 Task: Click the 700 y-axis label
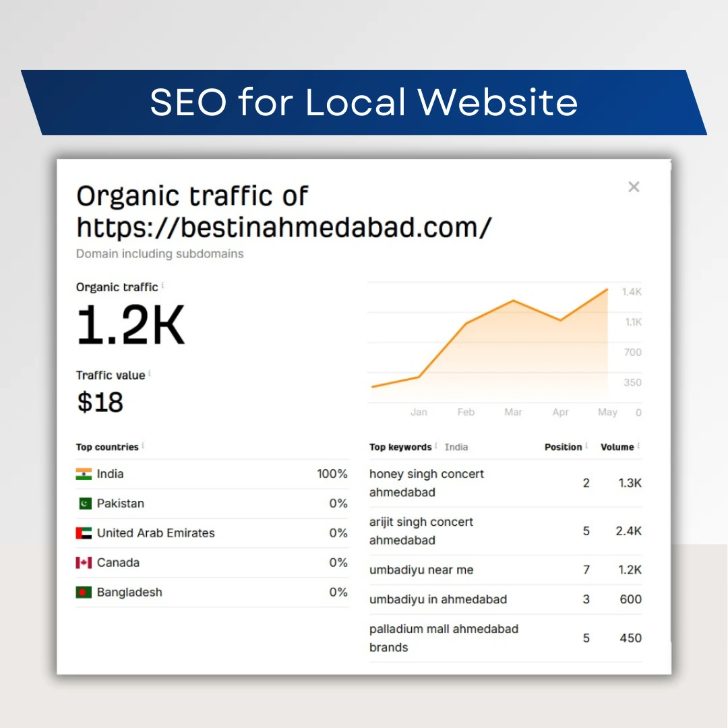(x=632, y=353)
